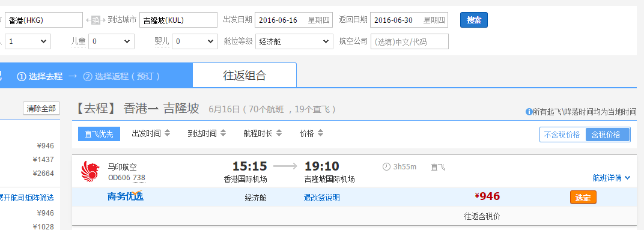
Task: Open the 退改签说明 link
Action: (322, 198)
